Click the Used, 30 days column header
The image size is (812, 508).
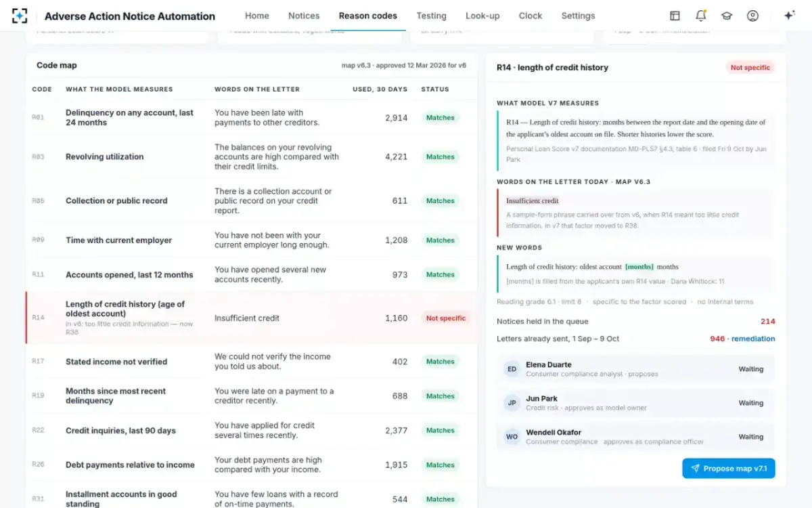click(380, 89)
